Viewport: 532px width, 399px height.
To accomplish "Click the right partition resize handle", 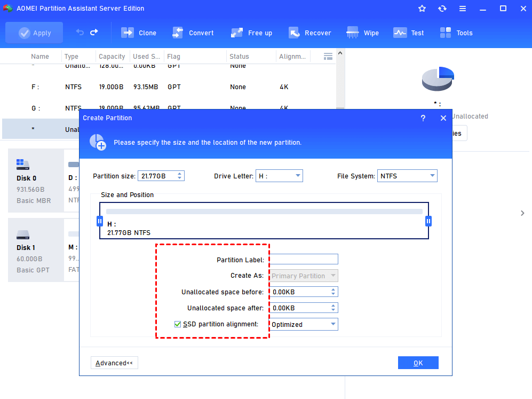I will (x=428, y=222).
